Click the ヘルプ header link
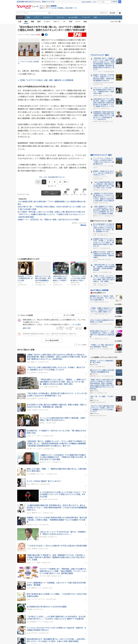 coord(94,2)
